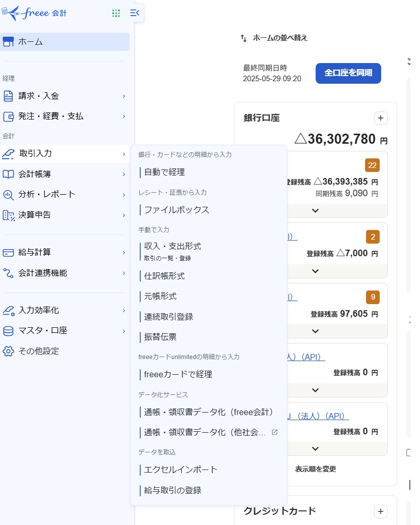
Task: Click the freee 会計 logo
Action: pyautogui.click(x=34, y=13)
